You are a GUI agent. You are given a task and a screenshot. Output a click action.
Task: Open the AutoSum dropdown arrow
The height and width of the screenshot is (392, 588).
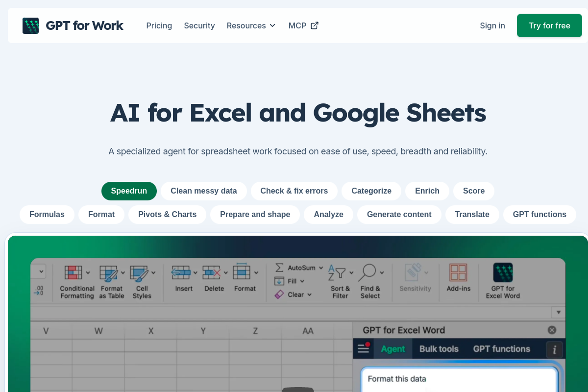(321, 268)
